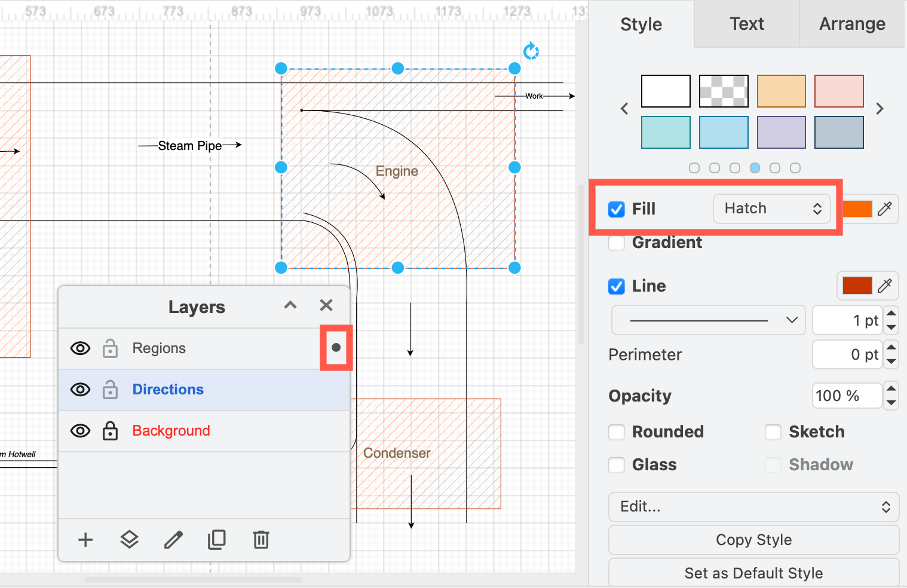Click the eyedropper next to the fill color
907x588 pixels.
[885, 209]
